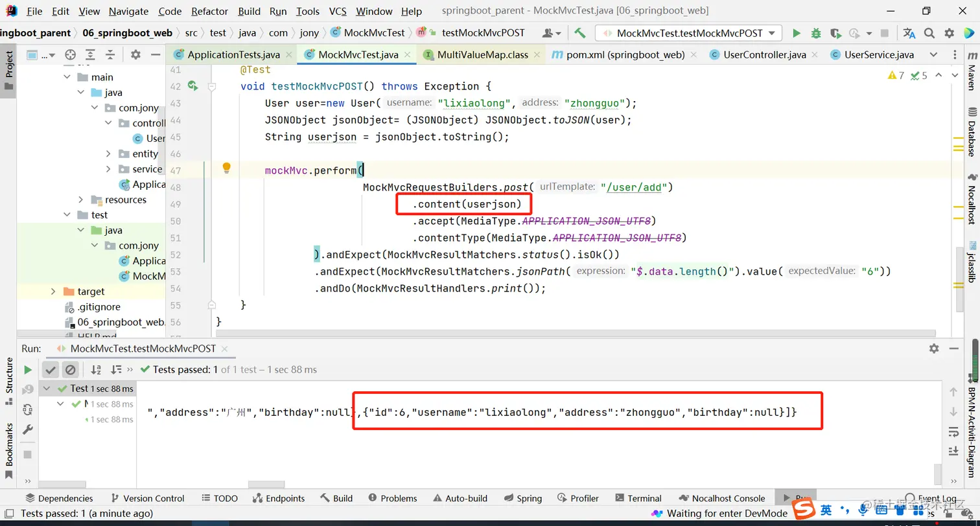Expand all nodes in the Project panel

pyautogui.click(x=90, y=55)
